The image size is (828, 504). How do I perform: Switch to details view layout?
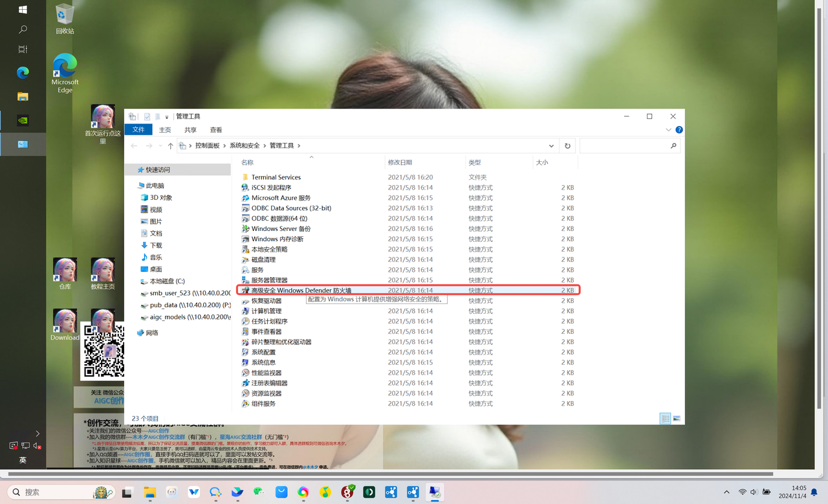coord(665,419)
